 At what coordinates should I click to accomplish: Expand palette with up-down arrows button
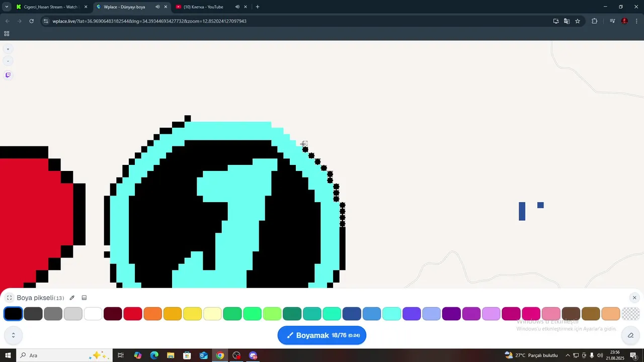[13, 335]
